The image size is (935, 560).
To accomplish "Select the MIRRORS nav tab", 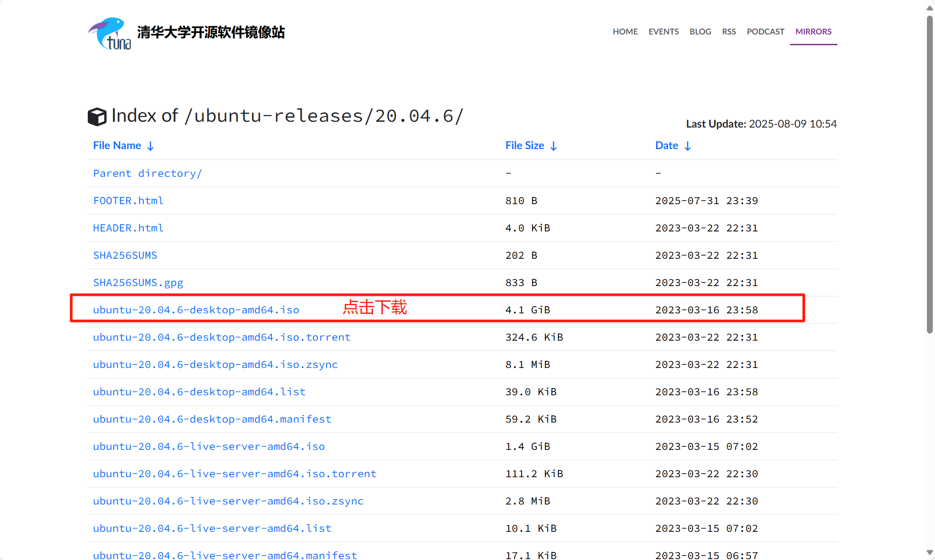I will pyautogui.click(x=813, y=32).
